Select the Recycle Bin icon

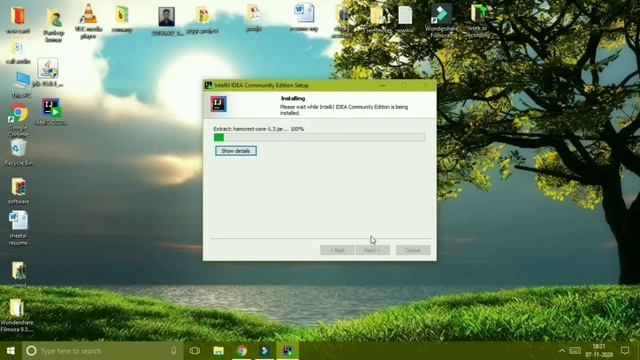tap(18, 152)
